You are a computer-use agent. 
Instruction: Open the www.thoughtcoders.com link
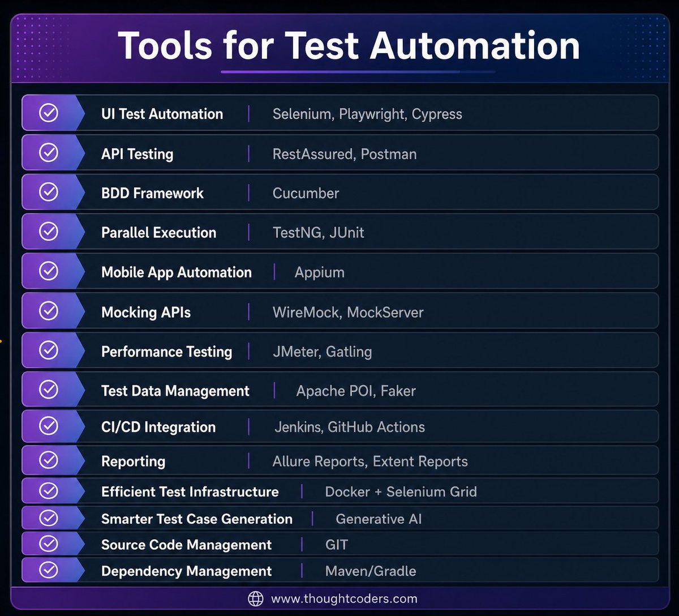pos(344,598)
